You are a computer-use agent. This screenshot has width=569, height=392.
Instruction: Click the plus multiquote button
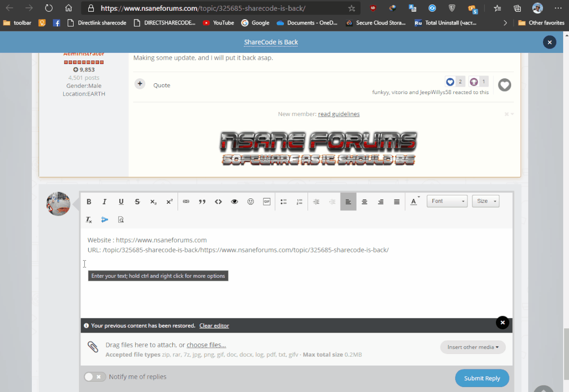pos(140,84)
